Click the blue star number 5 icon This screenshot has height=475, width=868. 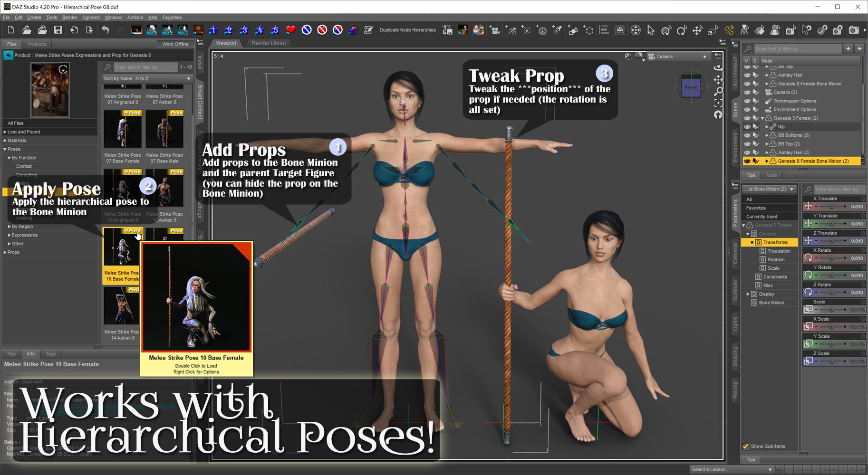tap(275, 30)
